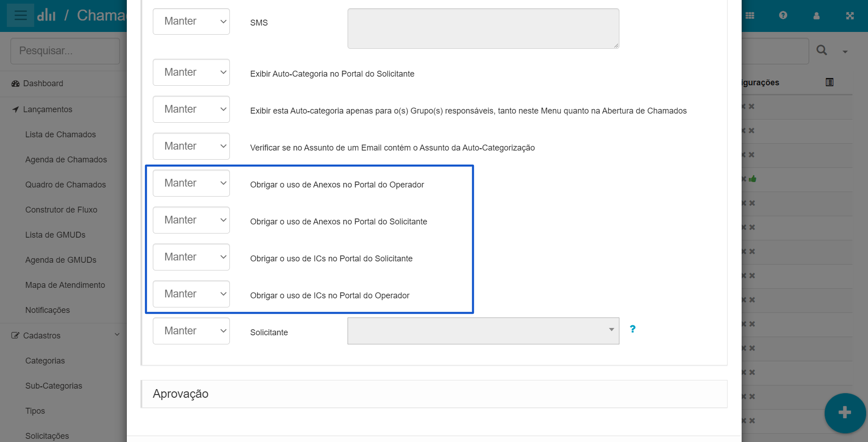Click the 'Exibir Auto-Categoria no Portal do Solicitante' text

pyautogui.click(x=332, y=74)
